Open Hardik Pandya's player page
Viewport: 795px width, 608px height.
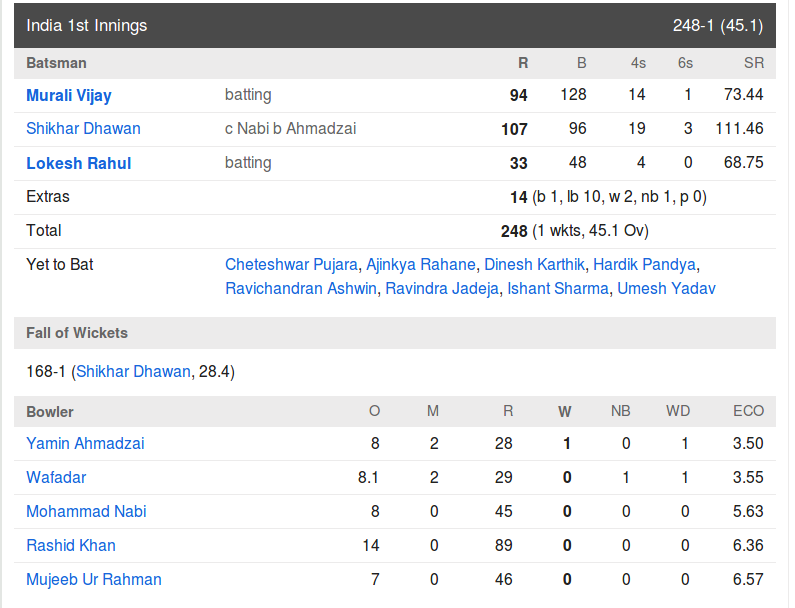(644, 264)
